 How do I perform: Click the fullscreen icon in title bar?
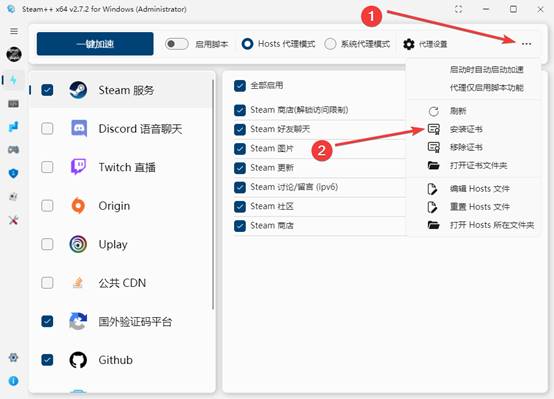458,9
